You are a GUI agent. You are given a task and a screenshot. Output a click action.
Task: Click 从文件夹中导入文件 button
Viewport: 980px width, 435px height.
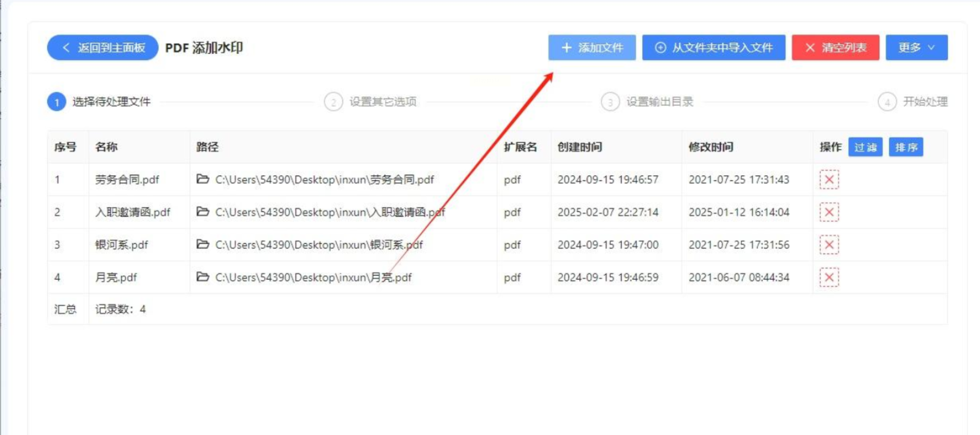pyautogui.click(x=713, y=48)
